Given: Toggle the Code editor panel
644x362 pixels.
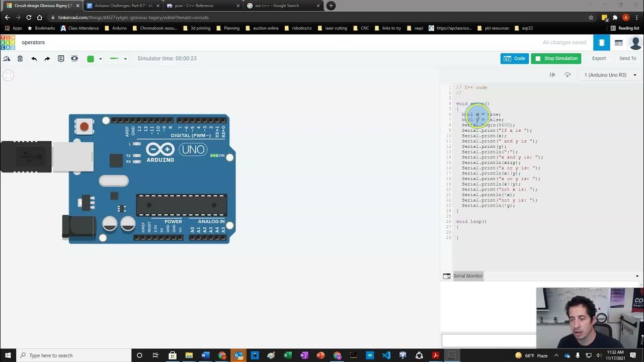Looking at the screenshot, I should [514, 58].
